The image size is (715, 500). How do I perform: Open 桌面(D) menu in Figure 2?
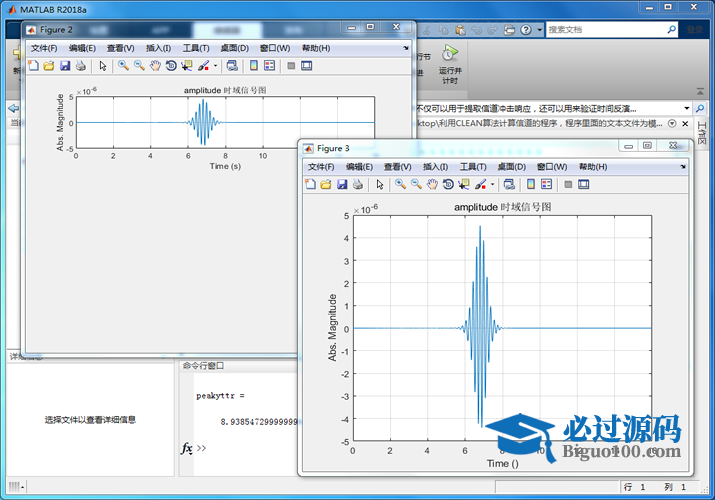(234, 48)
